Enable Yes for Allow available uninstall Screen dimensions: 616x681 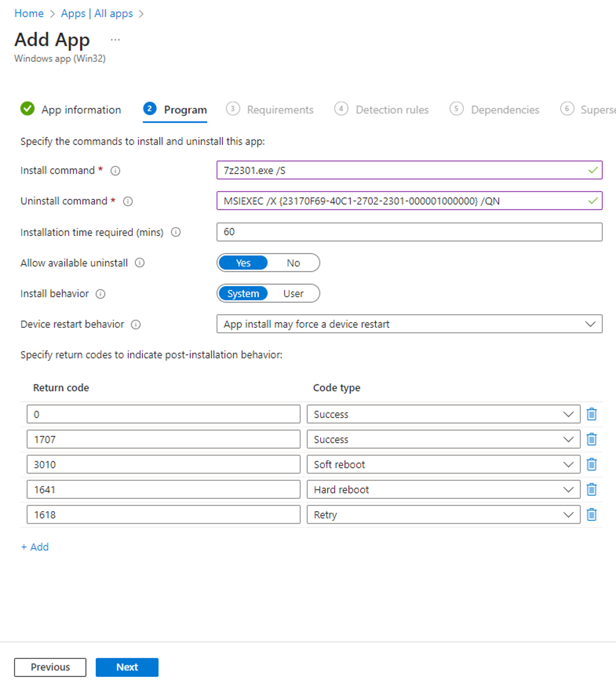point(243,263)
